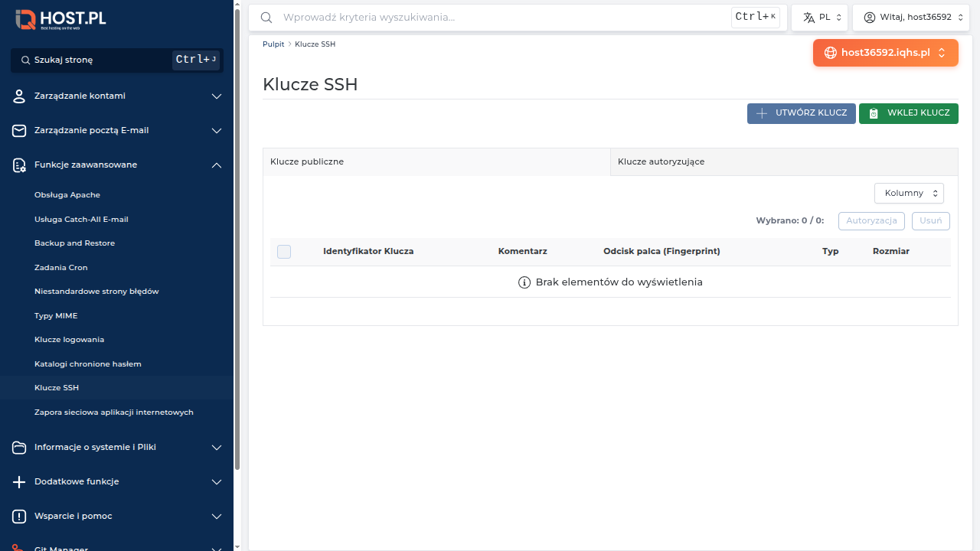The width and height of the screenshot is (980, 551).
Task: Click the plus icon for Dodatkowe funkcje
Action: [x=19, y=482]
